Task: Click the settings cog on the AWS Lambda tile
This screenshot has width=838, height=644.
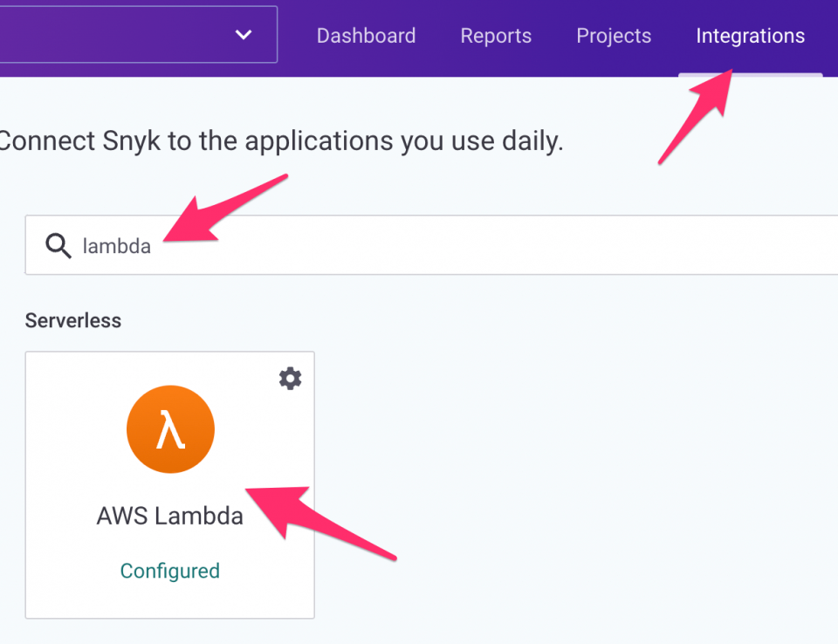Action: click(290, 378)
